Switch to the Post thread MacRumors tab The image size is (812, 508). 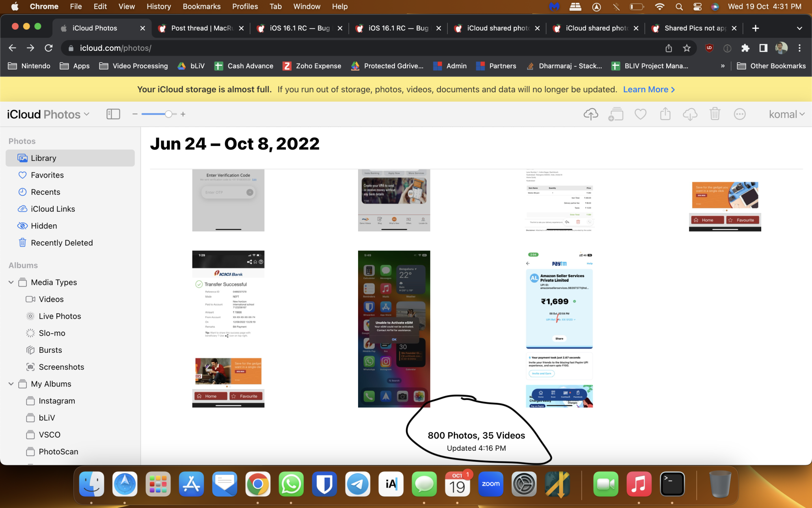(x=201, y=28)
